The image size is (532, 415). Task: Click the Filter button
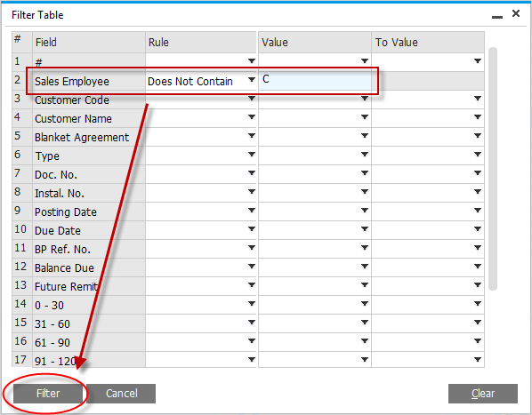click(x=48, y=394)
